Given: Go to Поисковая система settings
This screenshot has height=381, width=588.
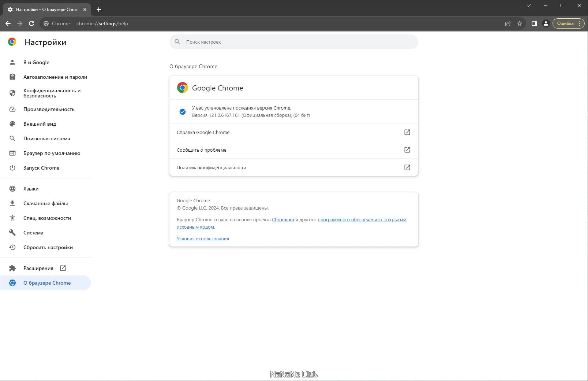Looking at the screenshot, I should pos(46,138).
